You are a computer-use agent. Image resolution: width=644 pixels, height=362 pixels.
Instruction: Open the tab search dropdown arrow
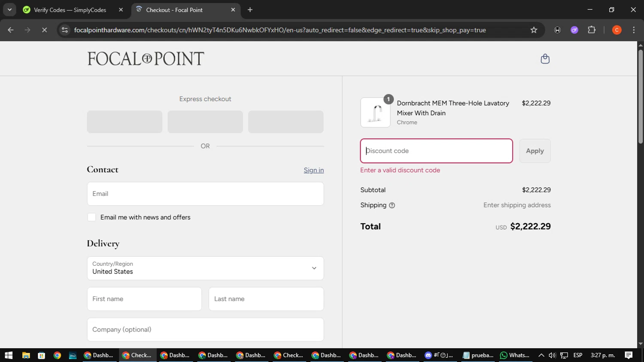[9, 9]
